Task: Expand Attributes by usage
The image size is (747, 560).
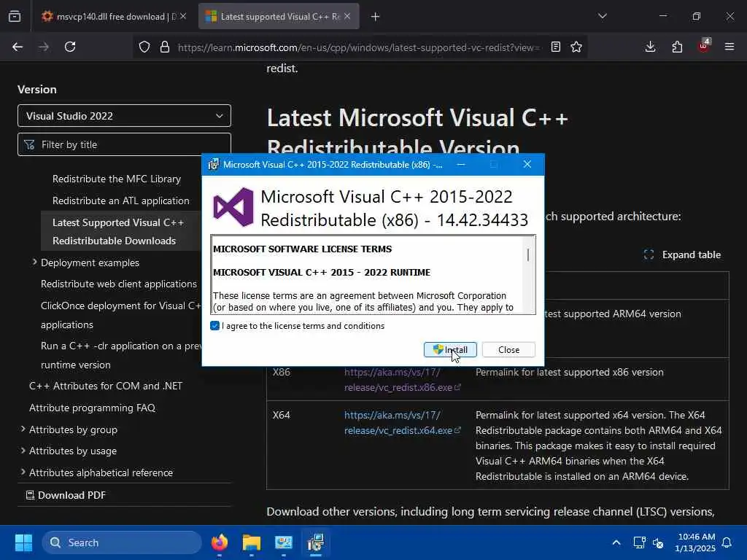Action: click(23, 451)
